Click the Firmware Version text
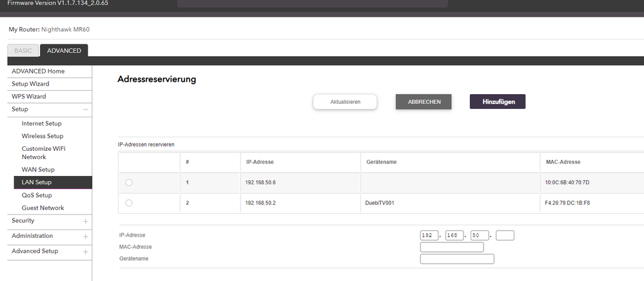Image resolution: width=644 pixels, height=281 pixels. coord(58,3)
